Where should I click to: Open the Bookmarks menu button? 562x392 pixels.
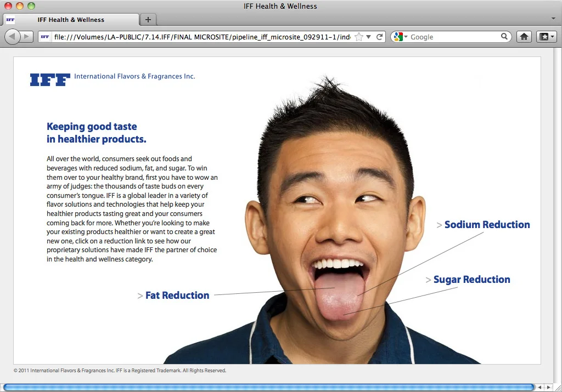pos(547,37)
